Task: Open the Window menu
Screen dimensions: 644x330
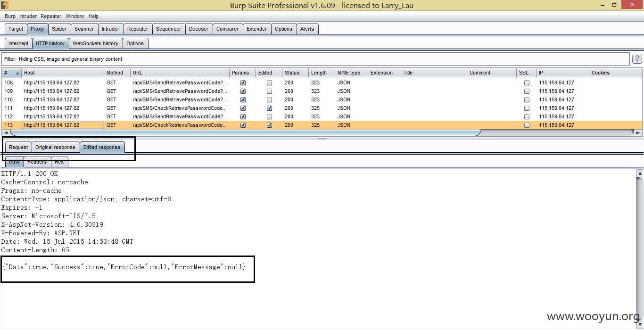Action: pos(75,16)
